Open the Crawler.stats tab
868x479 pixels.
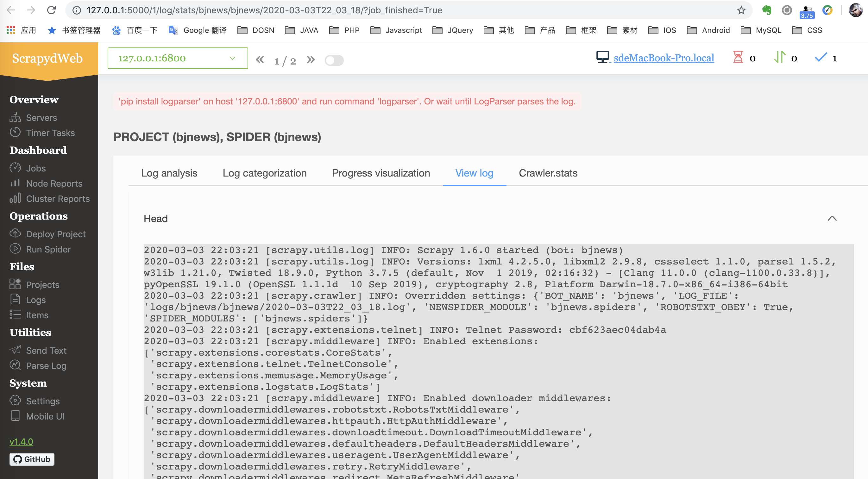pyautogui.click(x=548, y=173)
